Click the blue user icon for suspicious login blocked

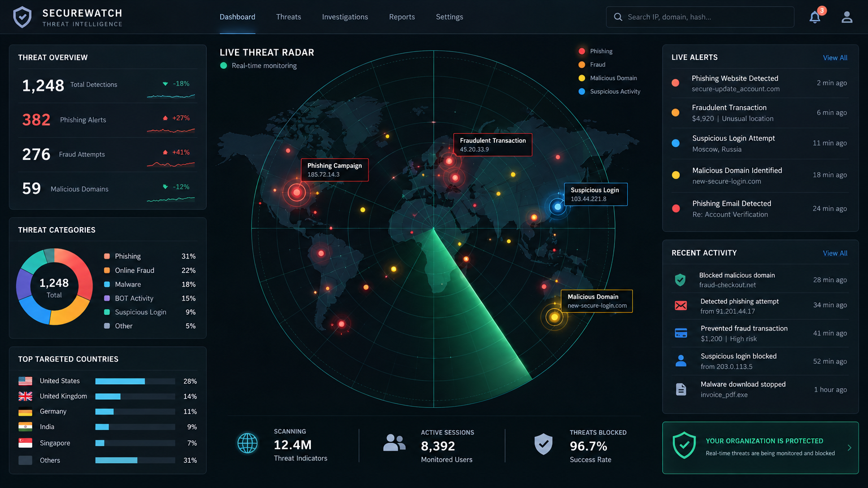point(681,361)
